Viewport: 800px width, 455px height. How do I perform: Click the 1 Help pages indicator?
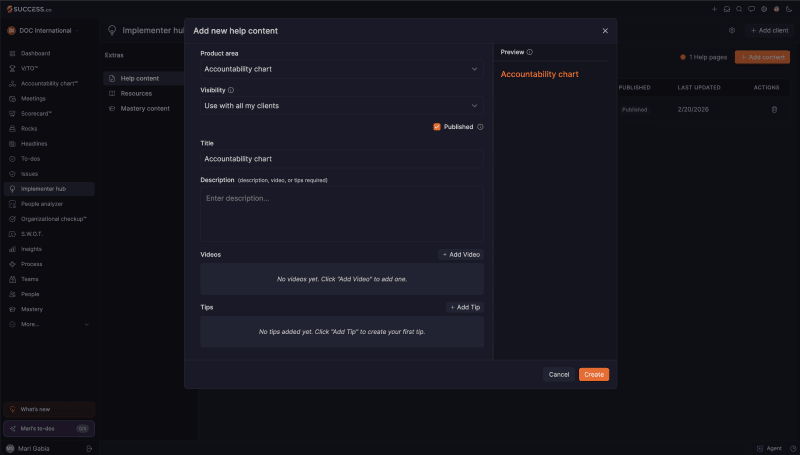pos(704,57)
